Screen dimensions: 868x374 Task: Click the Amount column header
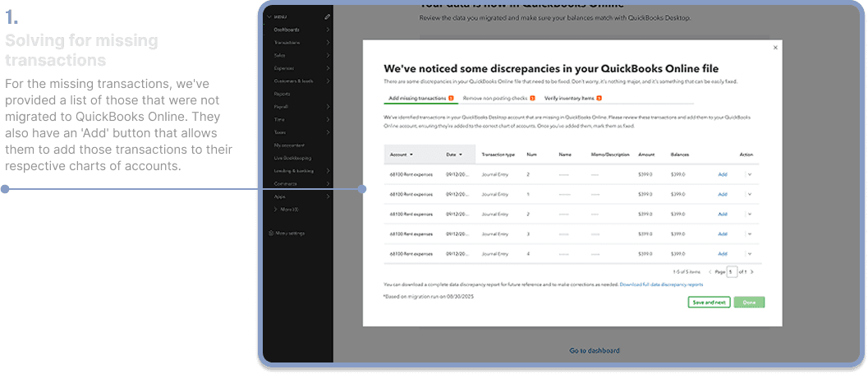point(646,155)
